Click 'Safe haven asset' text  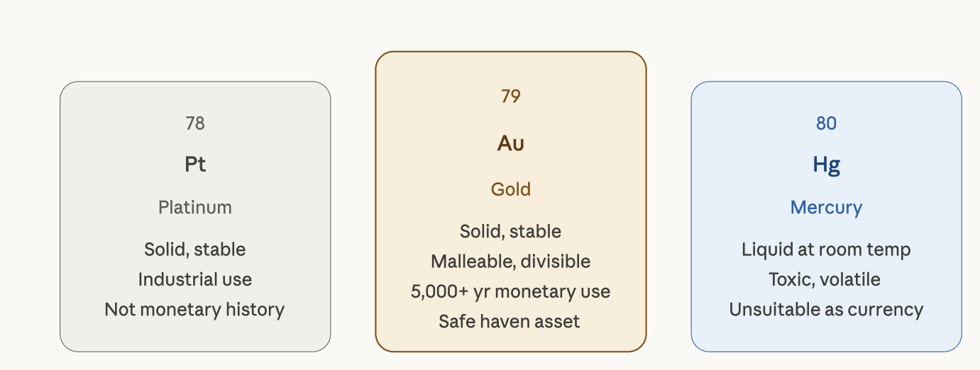(510, 321)
